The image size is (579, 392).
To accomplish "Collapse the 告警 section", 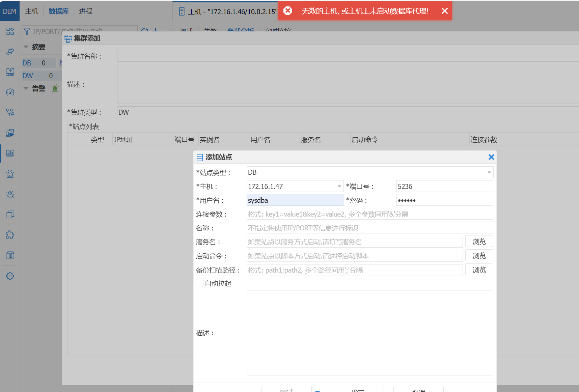I will point(26,88).
